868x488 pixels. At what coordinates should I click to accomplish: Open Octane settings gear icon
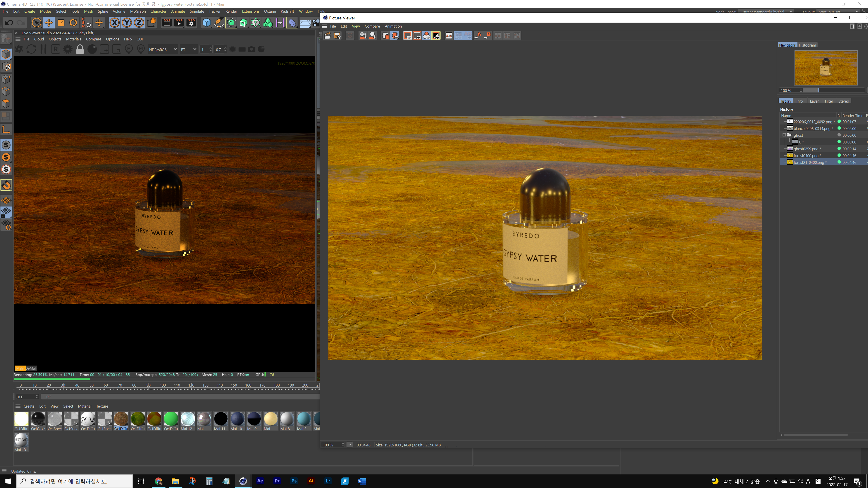(x=68, y=49)
